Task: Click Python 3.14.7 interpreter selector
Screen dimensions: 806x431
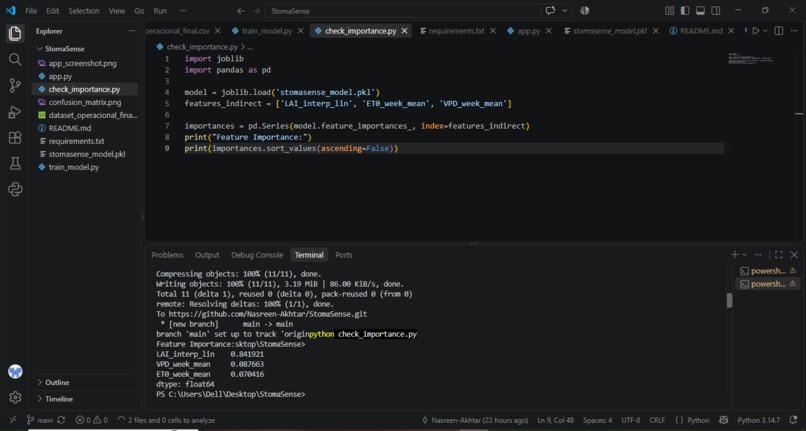Action: [758, 420]
